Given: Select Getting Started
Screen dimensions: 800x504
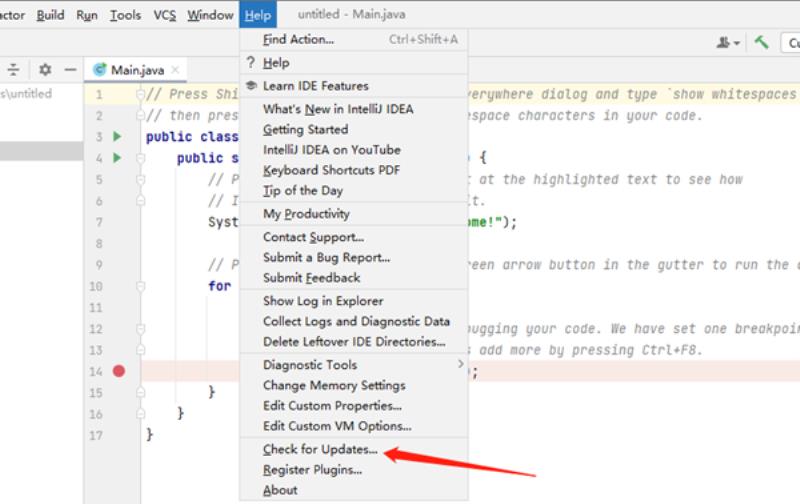Looking at the screenshot, I should tap(354, 130).
